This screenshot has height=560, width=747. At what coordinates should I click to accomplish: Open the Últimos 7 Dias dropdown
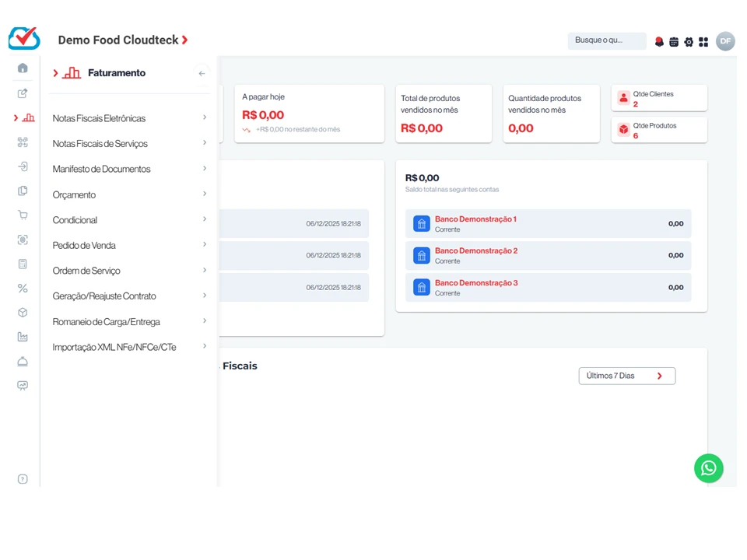[626, 376]
